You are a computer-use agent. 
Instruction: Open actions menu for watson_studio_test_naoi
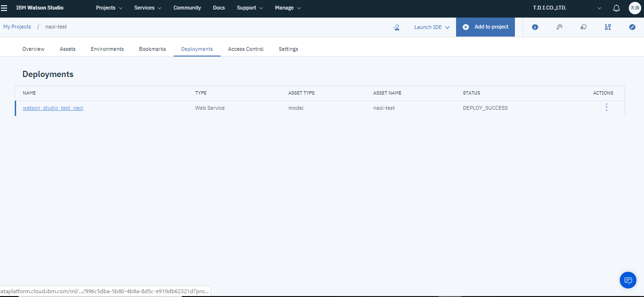click(x=606, y=107)
